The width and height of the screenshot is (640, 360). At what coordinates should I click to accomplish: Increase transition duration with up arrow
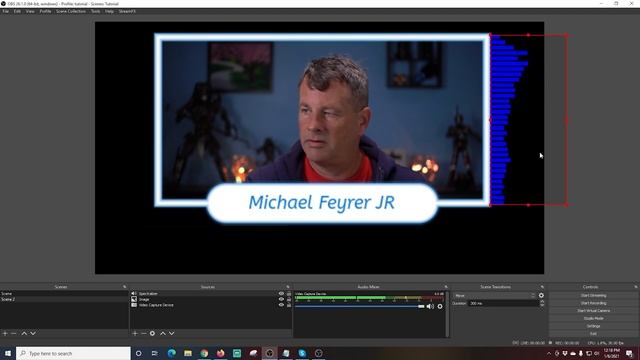pyautogui.click(x=542, y=302)
